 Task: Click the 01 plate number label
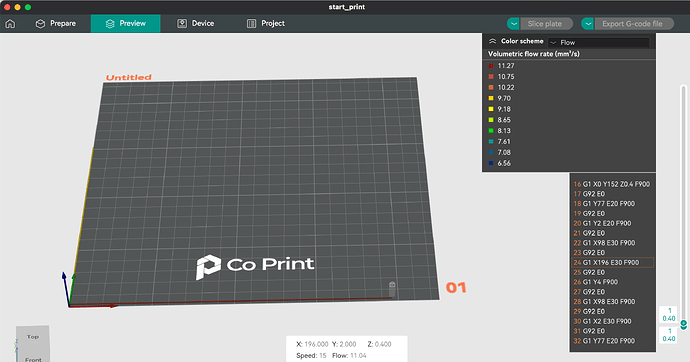pos(456,288)
